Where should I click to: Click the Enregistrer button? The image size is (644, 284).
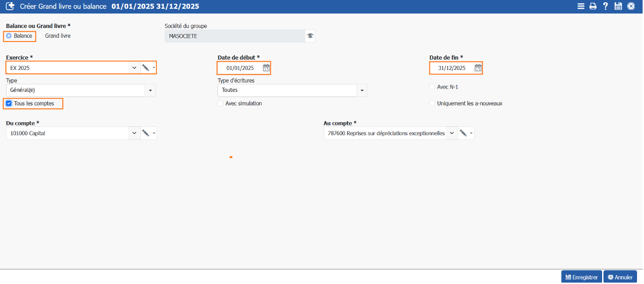[582, 277]
